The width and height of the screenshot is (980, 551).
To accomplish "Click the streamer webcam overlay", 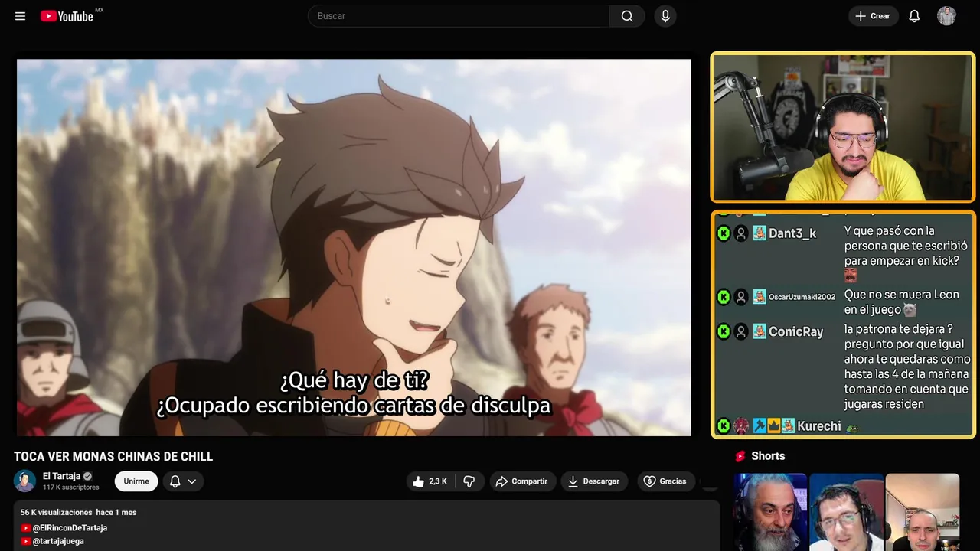I will pyautogui.click(x=842, y=127).
